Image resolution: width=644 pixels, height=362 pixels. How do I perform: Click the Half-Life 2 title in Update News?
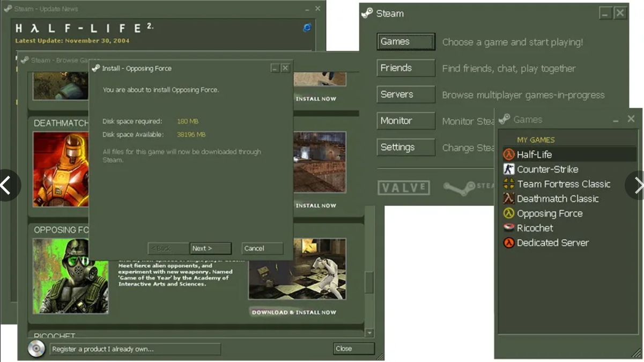[84, 28]
